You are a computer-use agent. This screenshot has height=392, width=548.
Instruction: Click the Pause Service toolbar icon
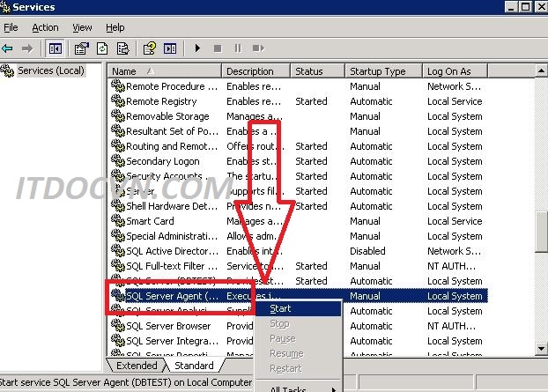[x=238, y=48]
